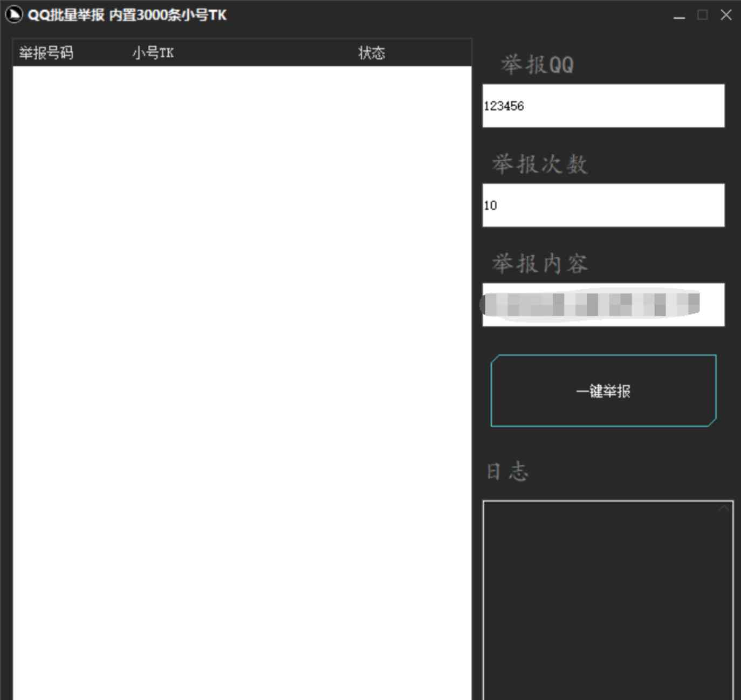Click the 举报号码 column header
741x700 pixels.
(x=46, y=53)
